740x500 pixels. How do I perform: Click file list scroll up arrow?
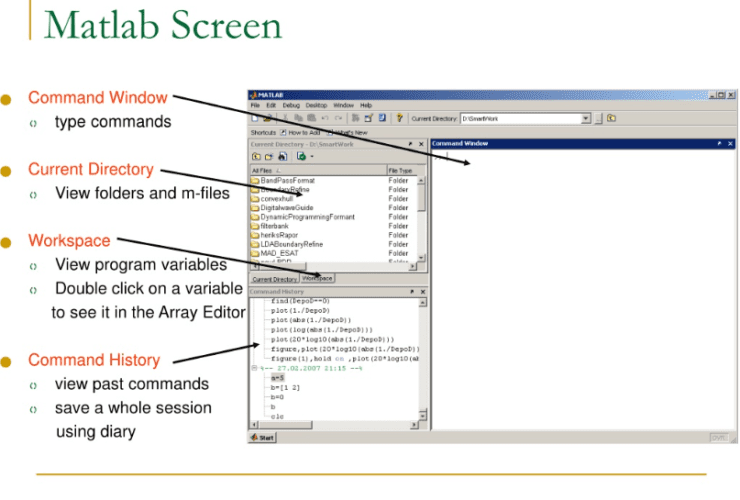coord(421,180)
